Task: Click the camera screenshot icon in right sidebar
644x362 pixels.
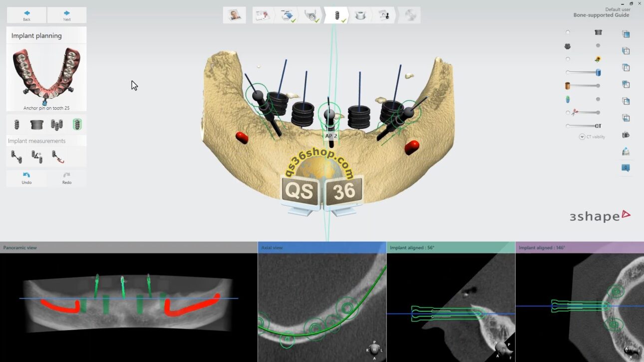Action: 626,135
